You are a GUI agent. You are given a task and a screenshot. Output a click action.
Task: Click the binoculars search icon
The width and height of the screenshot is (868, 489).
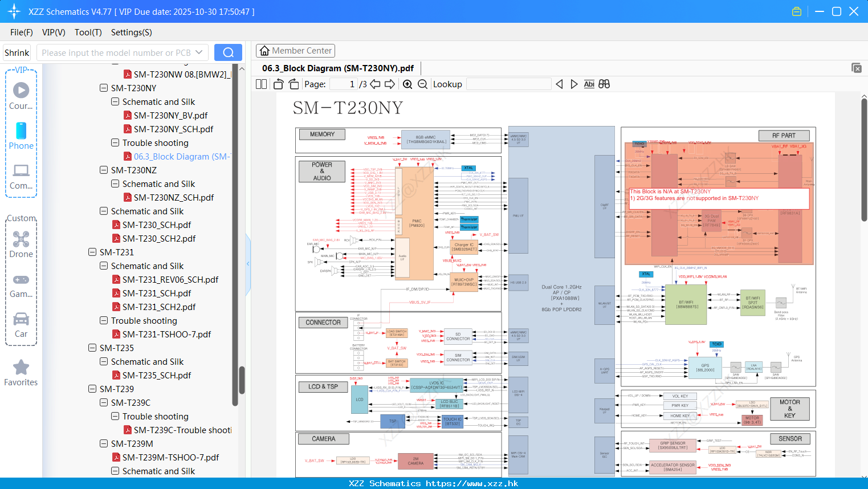tap(604, 84)
